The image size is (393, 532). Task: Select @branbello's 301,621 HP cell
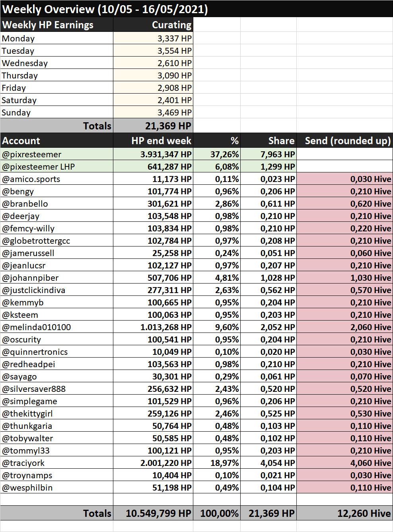[x=153, y=203]
